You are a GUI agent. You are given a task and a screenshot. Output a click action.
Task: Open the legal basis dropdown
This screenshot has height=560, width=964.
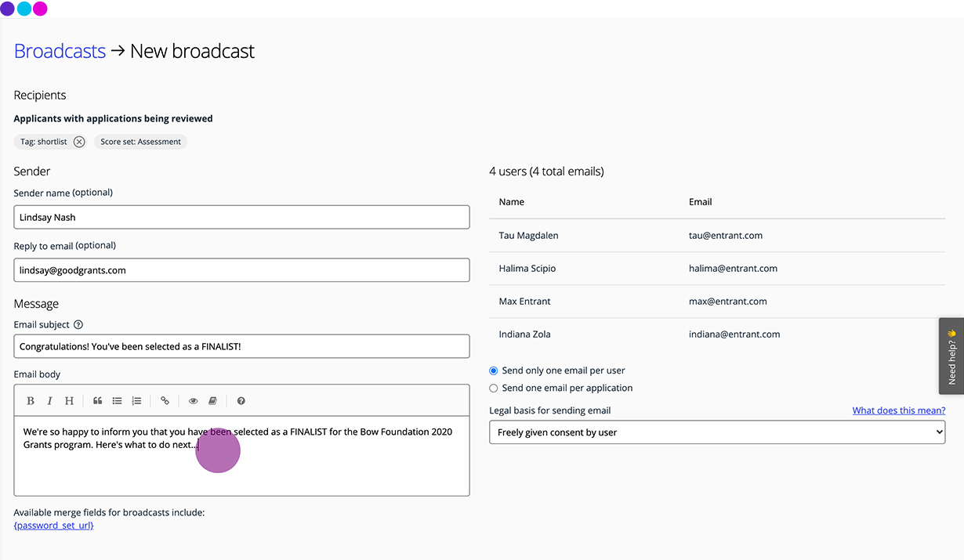coord(717,432)
